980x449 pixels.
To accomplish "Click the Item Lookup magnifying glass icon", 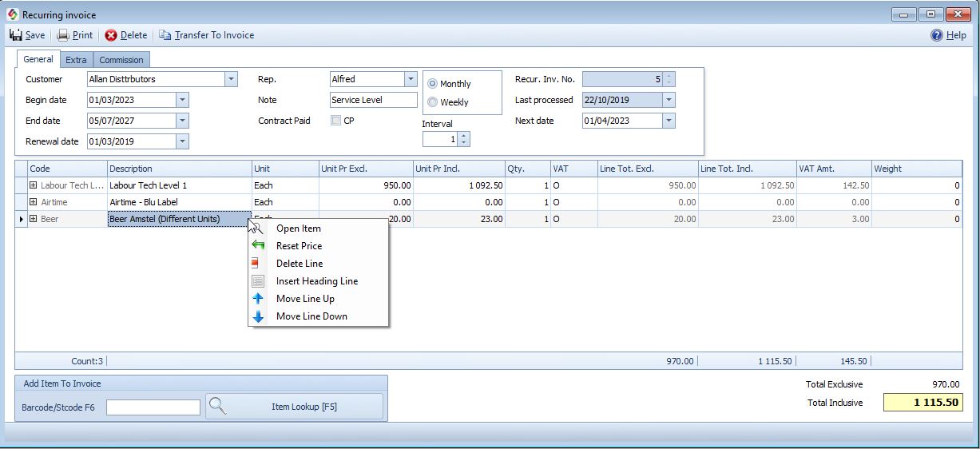I will tap(216, 406).
